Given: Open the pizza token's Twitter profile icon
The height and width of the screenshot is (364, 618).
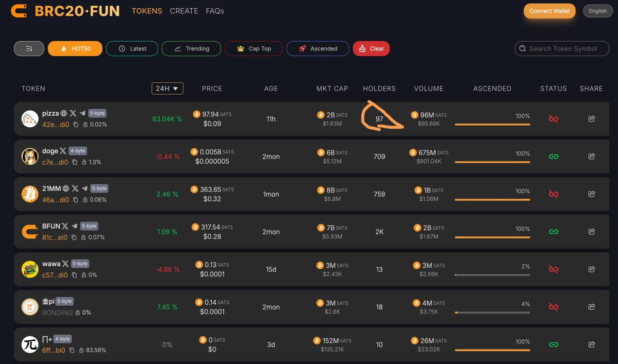Looking at the screenshot, I should click(x=74, y=113).
